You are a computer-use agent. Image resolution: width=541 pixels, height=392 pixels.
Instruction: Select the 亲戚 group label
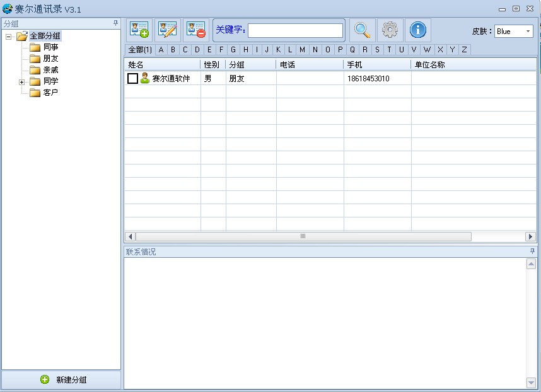click(x=50, y=70)
